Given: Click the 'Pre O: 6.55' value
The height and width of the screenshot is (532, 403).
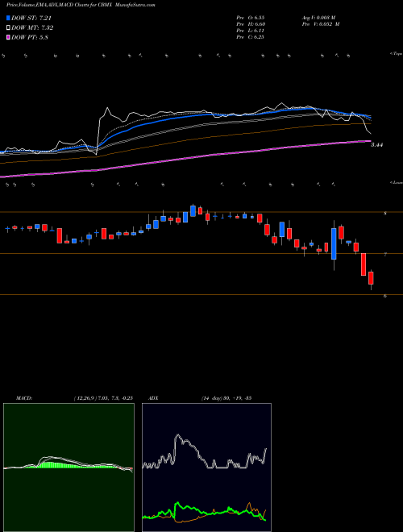Looking at the screenshot, I should pyautogui.click(x=251, y=17).
